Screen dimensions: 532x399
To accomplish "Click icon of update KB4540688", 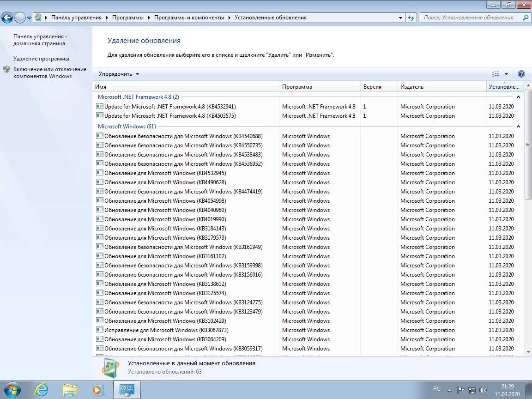I will click(99, 136).
